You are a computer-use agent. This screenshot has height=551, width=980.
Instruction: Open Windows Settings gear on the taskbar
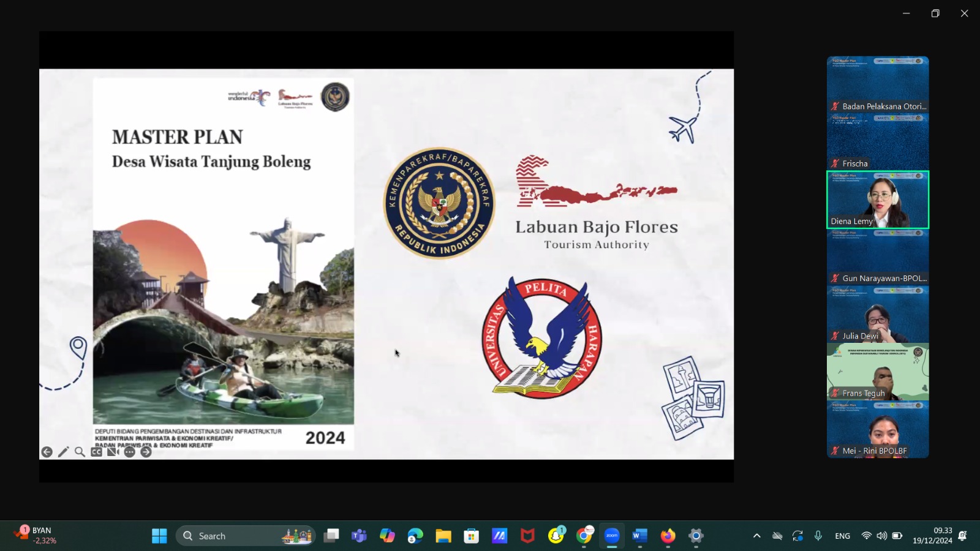(696, 536)
